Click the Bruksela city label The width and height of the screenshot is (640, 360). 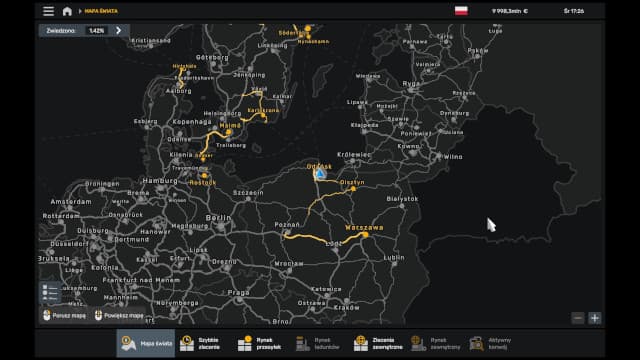54,258
